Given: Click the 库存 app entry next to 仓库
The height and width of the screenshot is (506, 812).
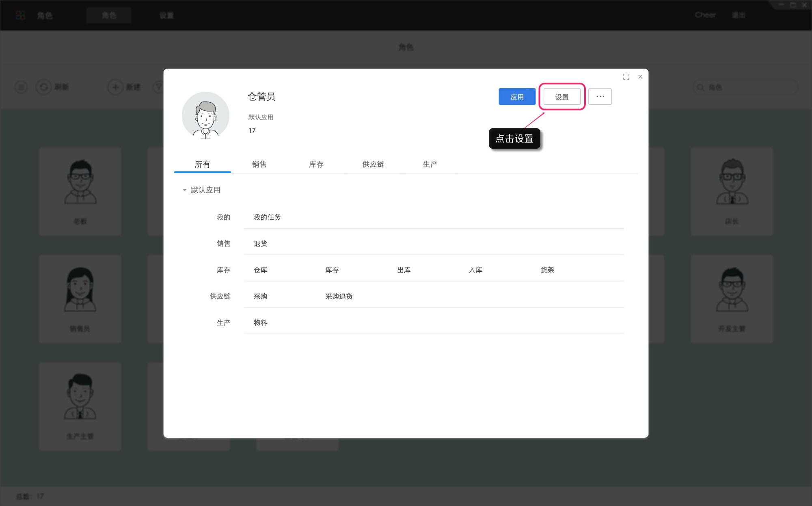Looking at the screenshot, I should point(332,270).
